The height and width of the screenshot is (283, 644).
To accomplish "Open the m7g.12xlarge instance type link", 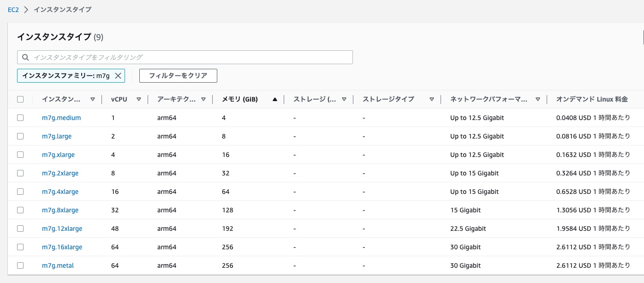I will 62,229.
